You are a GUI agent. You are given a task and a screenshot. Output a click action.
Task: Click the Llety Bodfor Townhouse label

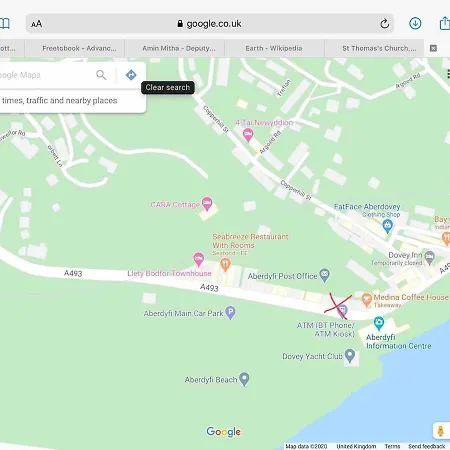(x=169, y=273)
